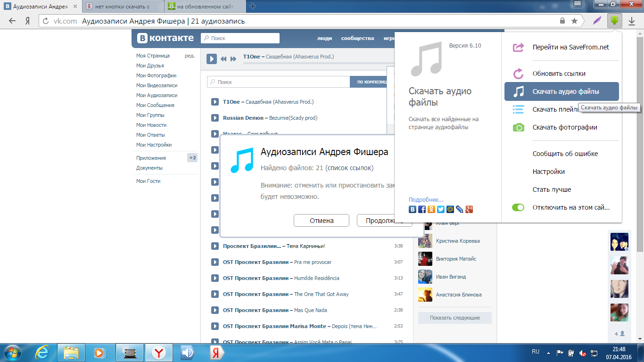Select Стать лучше menu item

tap(552, 189)
